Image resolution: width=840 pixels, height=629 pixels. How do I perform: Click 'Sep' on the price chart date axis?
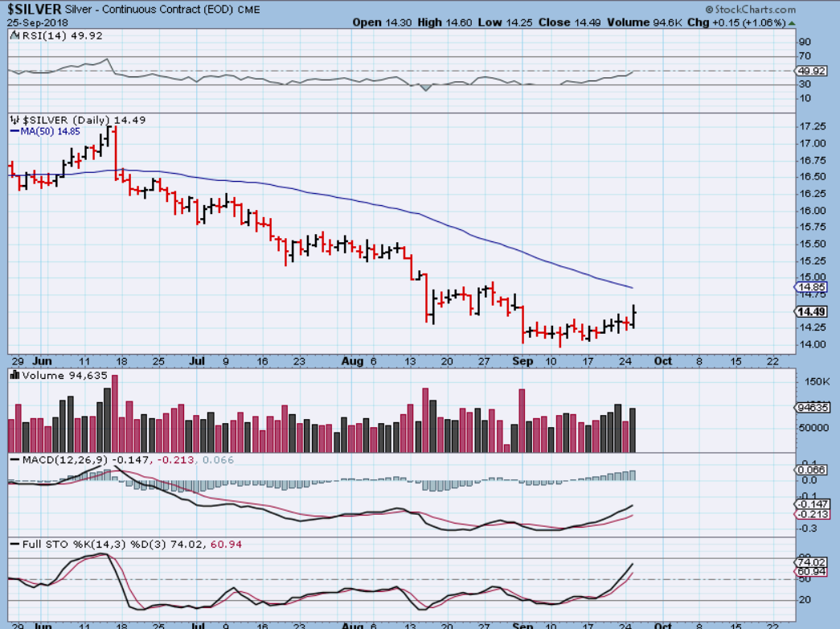pyautogui.click(x=522, y=361)
